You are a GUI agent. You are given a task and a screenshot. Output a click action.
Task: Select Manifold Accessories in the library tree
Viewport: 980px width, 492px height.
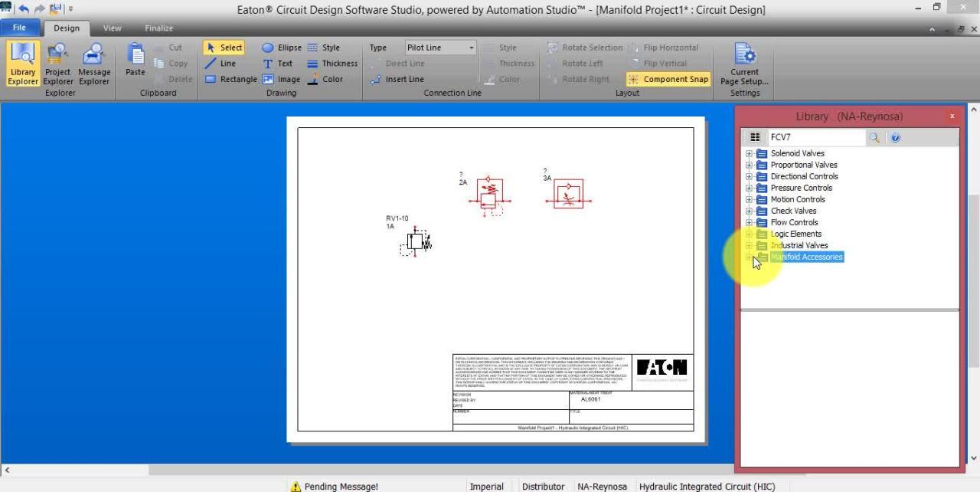807,257
